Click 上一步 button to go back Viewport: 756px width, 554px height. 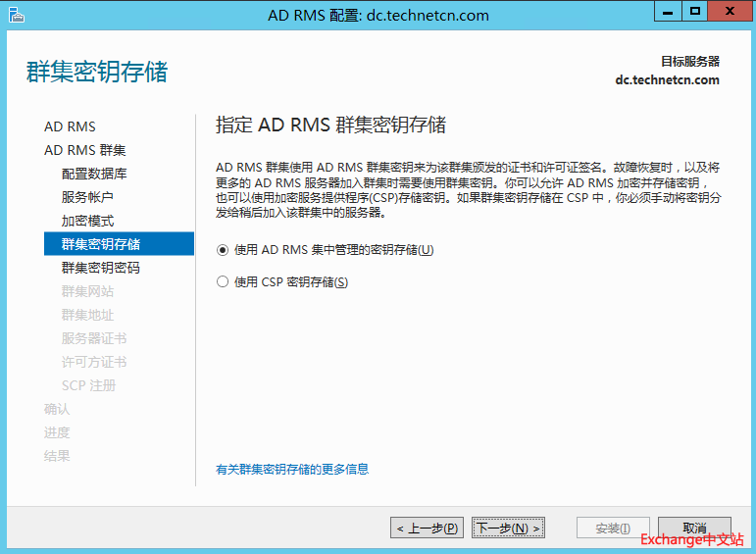coord(427,529)
